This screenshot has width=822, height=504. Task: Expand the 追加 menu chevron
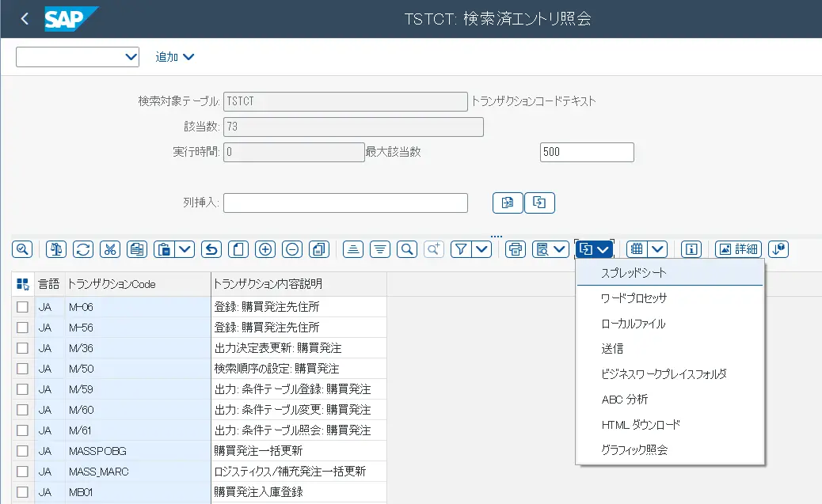coord(188,57)
